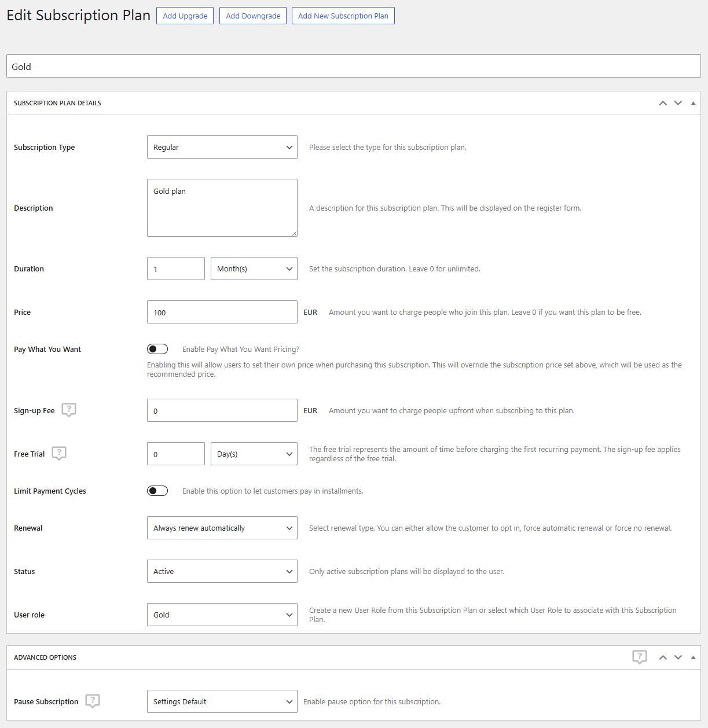Click the Pause Subscription help icon

[x=93, y=701]
